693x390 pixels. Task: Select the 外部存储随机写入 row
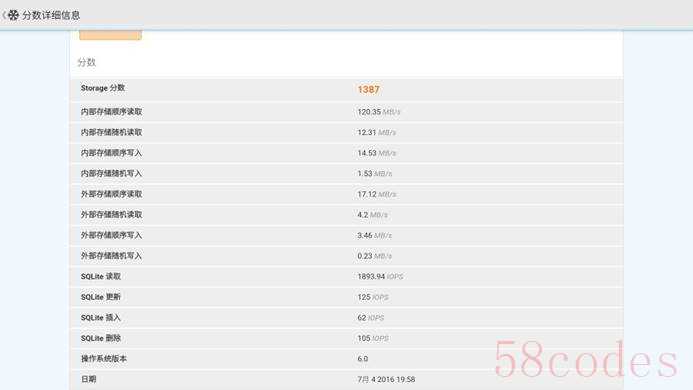click(x=346, y=256)
